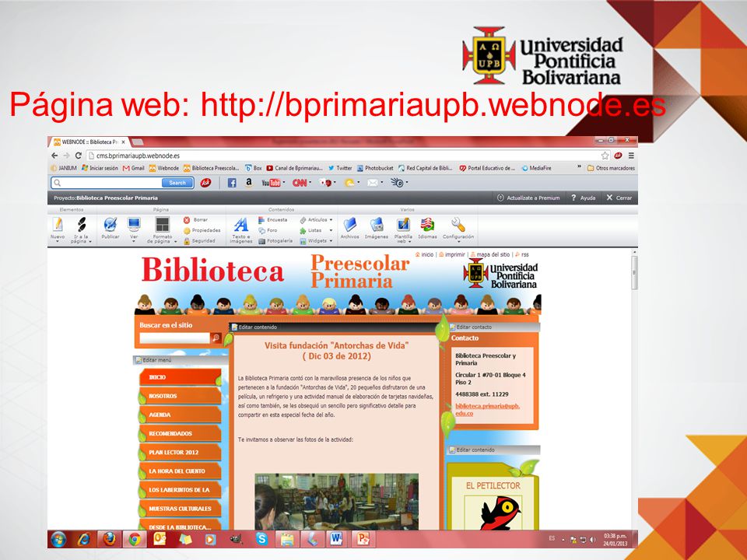Insert a Fotogalería content block
This screenshot has width=747, height=560.
point(275,241)
